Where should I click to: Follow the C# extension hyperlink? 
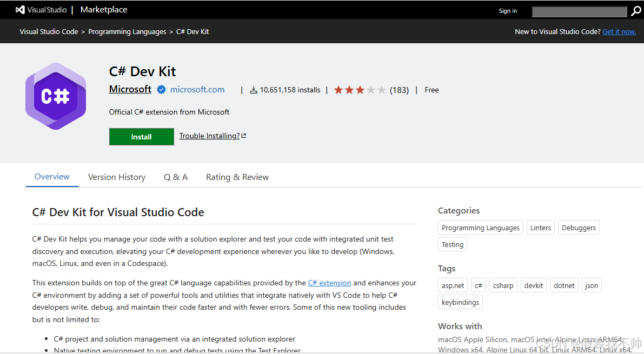point(329,283)
